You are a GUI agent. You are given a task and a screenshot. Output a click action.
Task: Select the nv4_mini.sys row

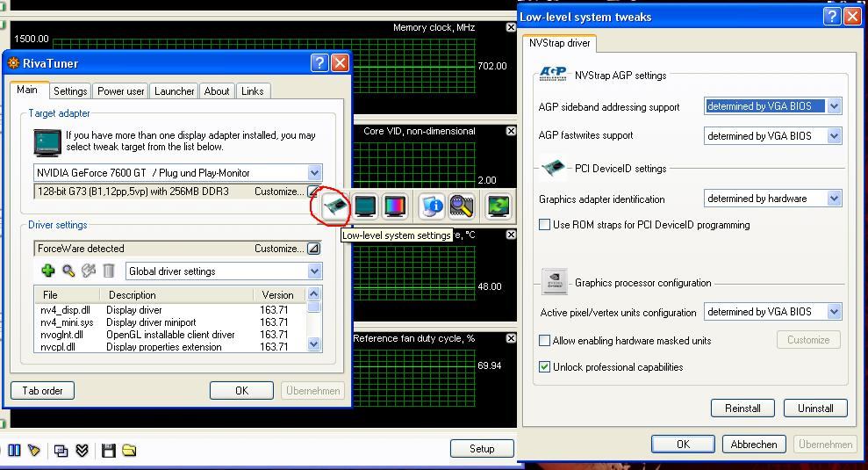[x=170, y=322]
